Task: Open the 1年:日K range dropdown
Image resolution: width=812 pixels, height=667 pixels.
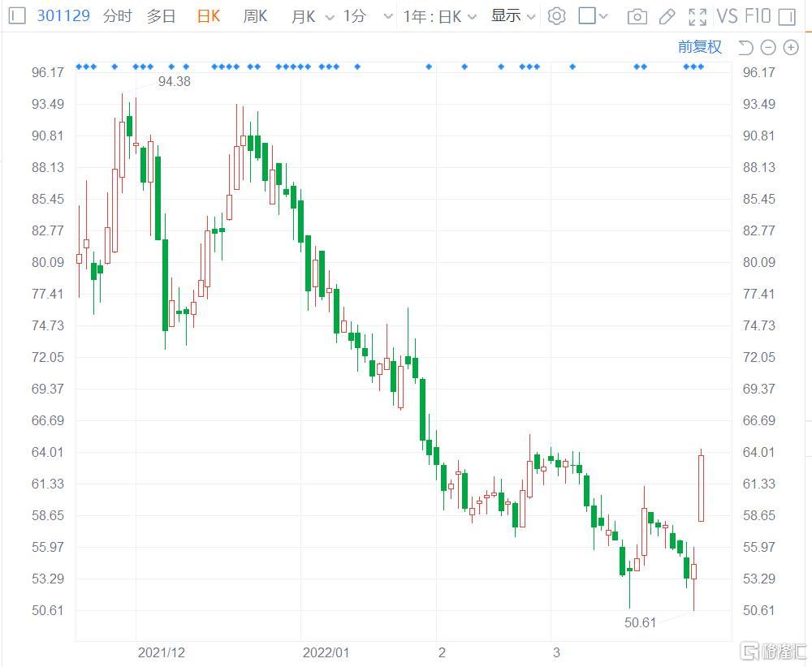Action: click(x=439, y=16)
